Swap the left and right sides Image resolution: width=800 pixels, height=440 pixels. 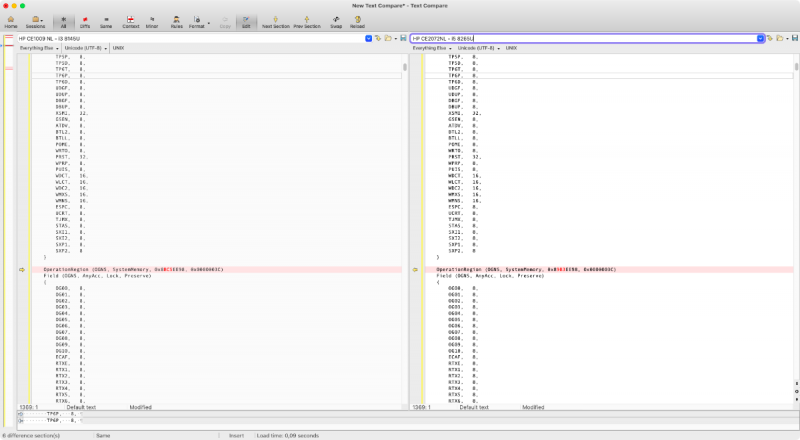tap(337, 22)
